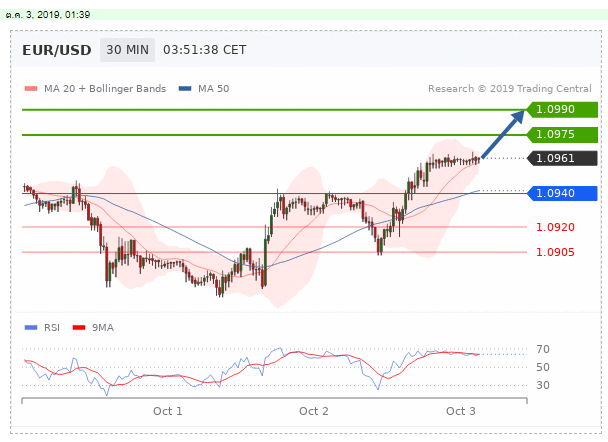Click the MA 20 + Bollinger Bands legend text

(x=105, y=89)
